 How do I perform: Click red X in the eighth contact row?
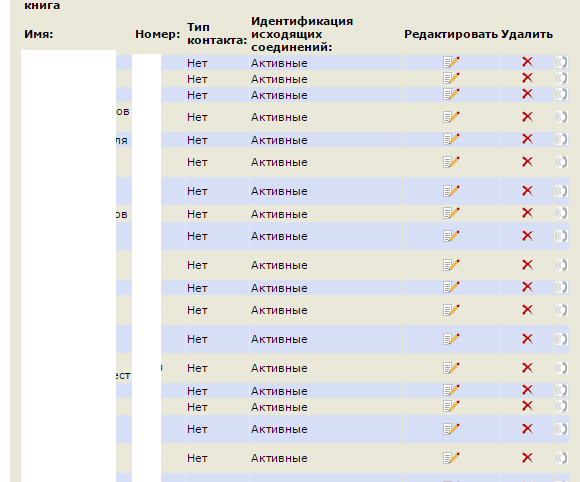pos(527,213)
